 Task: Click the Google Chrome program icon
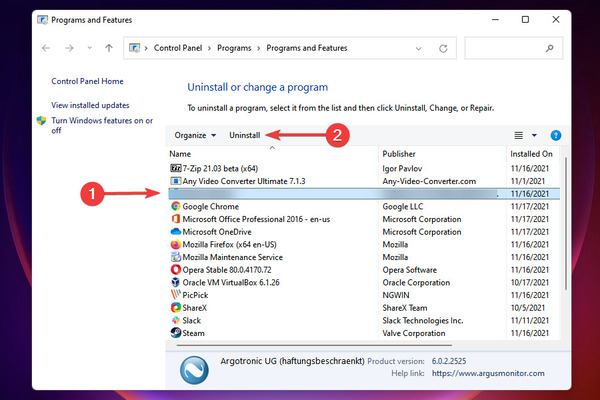tap(176, 206)
